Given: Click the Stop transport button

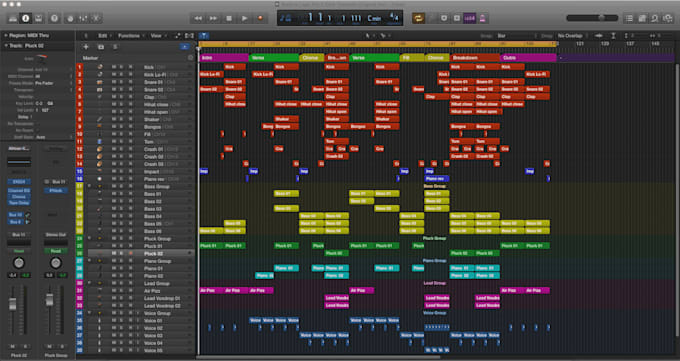Looking at the screenshot, I should 229,18.
